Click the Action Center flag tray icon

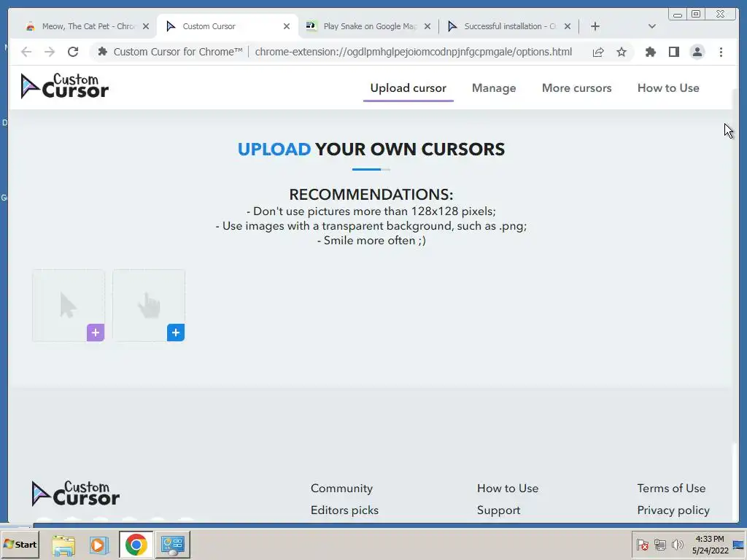[642, 545]
